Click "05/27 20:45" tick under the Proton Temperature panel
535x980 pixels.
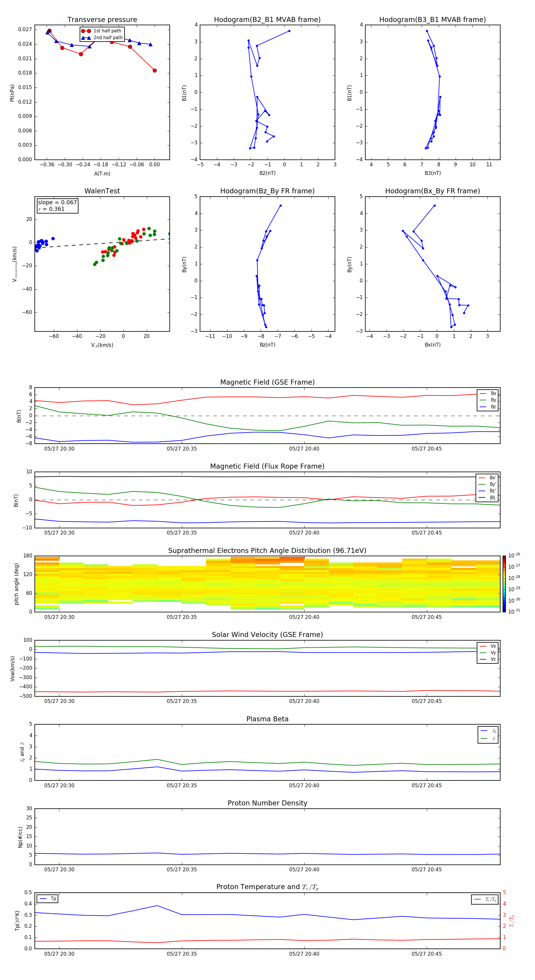427,954
